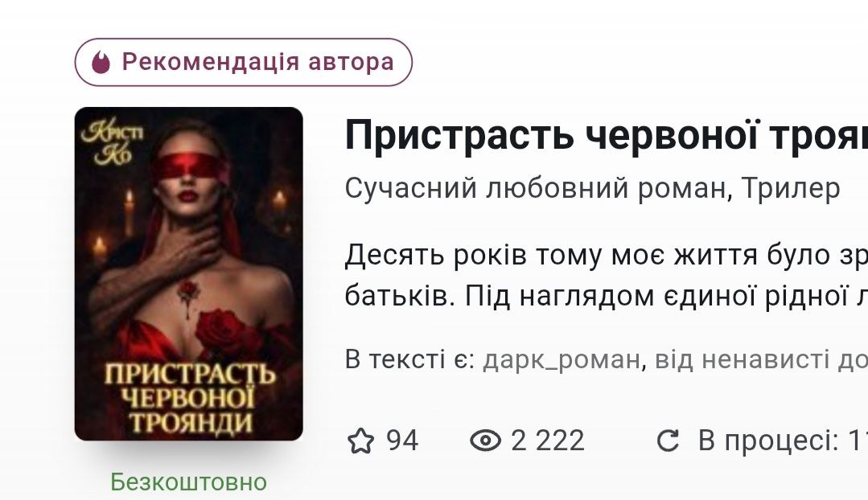Click the 94 rating count
868x500 pixels.
pyautogui.click(x=402, y=441)
